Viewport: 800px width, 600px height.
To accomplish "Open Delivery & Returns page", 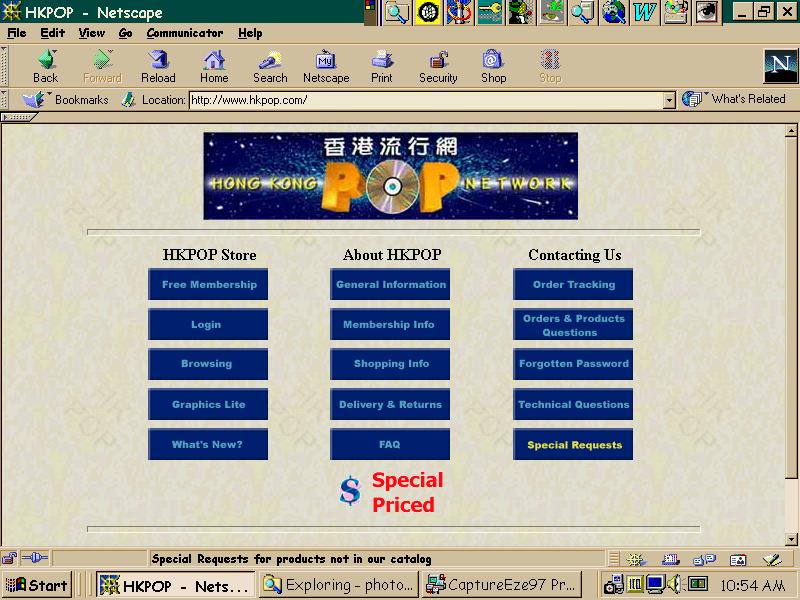I will (390, 404).
